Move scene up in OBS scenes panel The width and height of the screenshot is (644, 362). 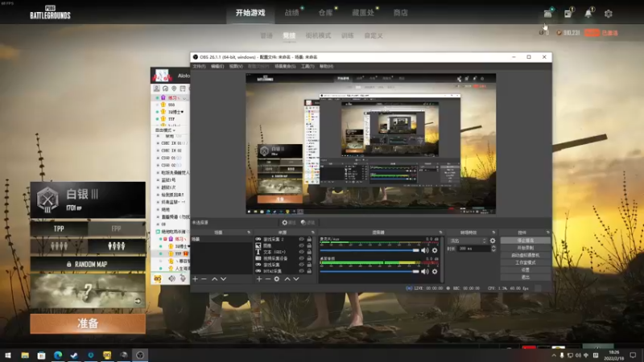click(214, 279)
